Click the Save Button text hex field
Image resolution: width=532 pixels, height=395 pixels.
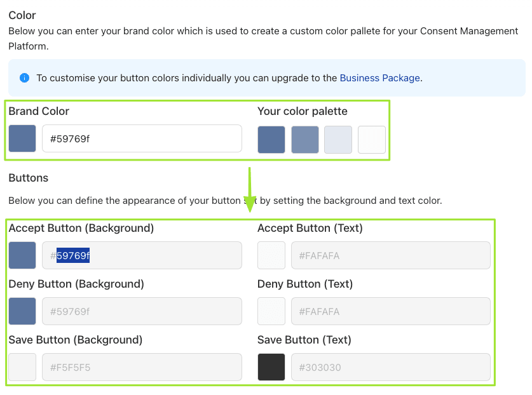point(390,367)
